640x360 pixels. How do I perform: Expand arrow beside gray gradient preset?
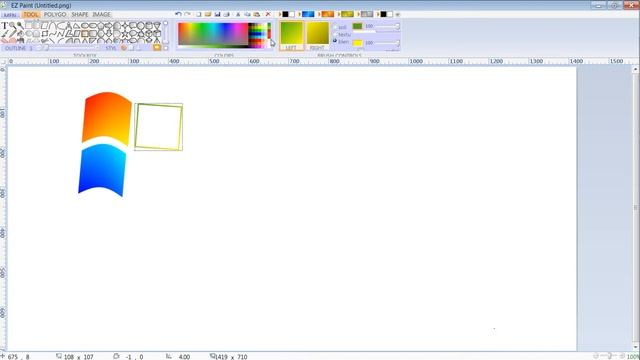pos(358,14)
